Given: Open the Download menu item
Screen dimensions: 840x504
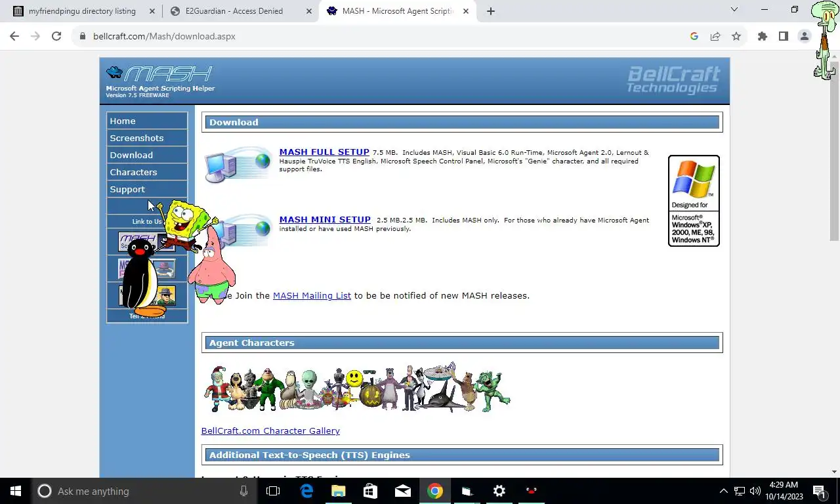Looking at the screenshot, I should click(x=147, y=155).
